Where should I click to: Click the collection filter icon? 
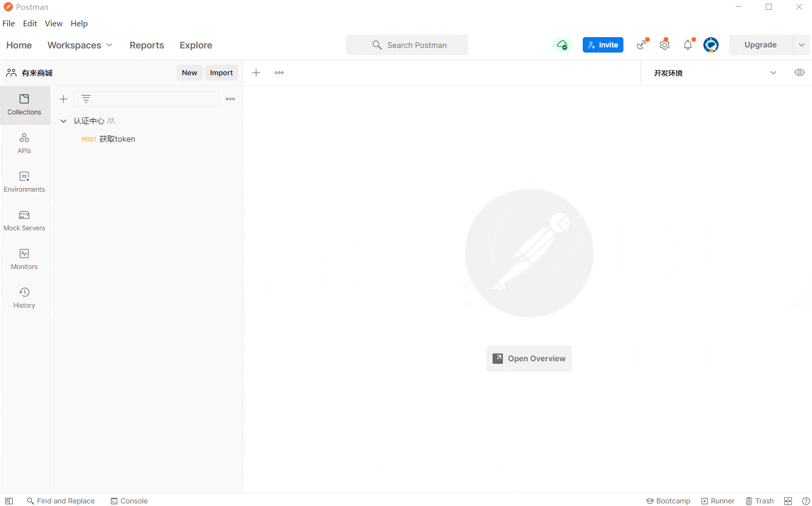[86, 99]
